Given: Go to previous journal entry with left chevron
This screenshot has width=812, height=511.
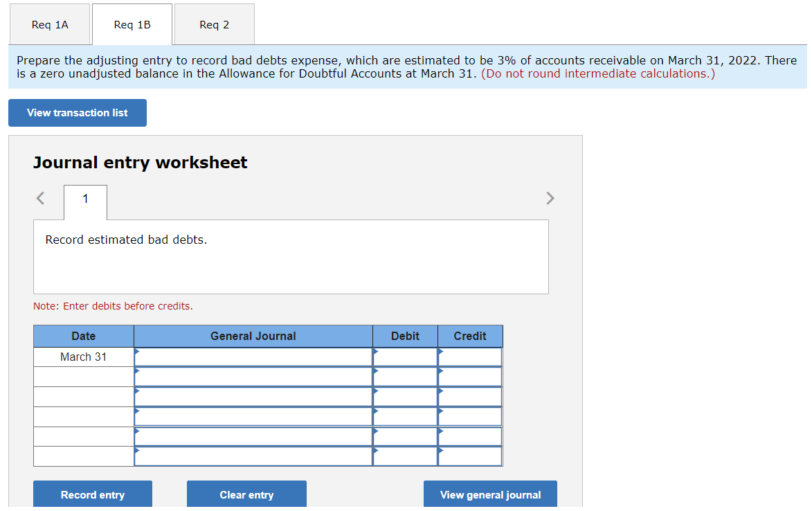Looking at the screenshot, I should pyautogui.click(x=40, y=198).
